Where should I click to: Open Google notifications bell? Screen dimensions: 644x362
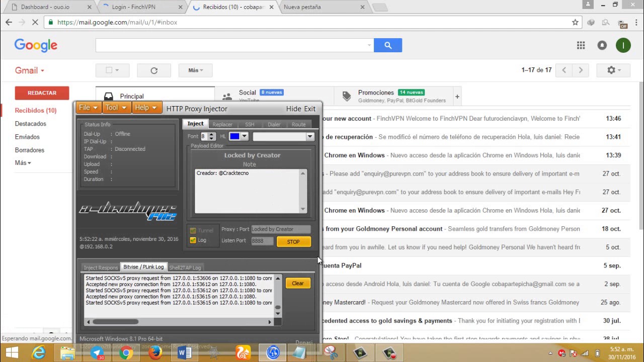click(x=602, y=45)
